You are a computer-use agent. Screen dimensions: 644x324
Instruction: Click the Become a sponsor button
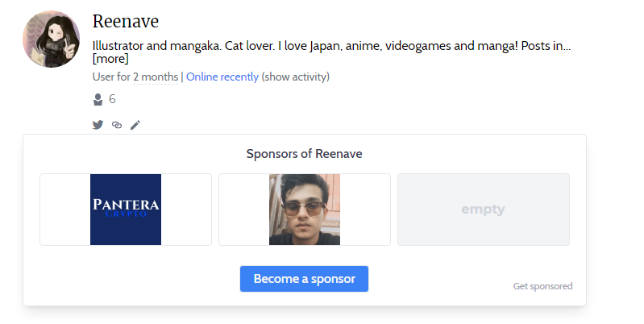[305, 279]
